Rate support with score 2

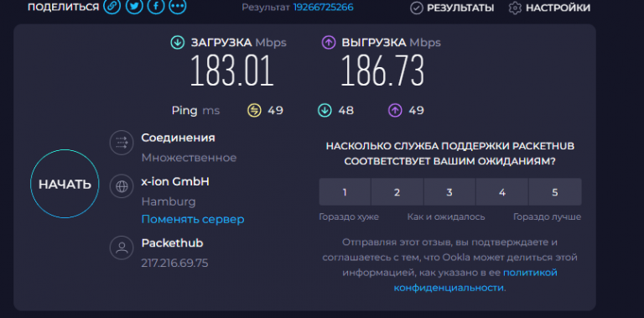click(397, 192)
